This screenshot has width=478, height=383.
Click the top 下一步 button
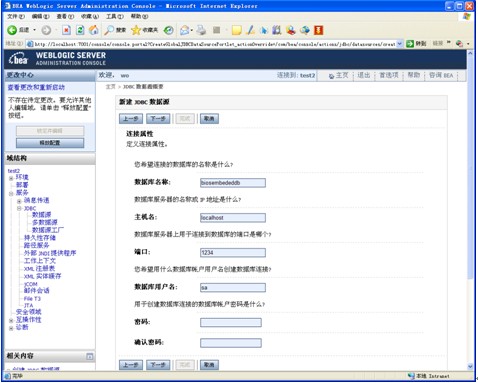pyautogui.click(x=158, y=119)
